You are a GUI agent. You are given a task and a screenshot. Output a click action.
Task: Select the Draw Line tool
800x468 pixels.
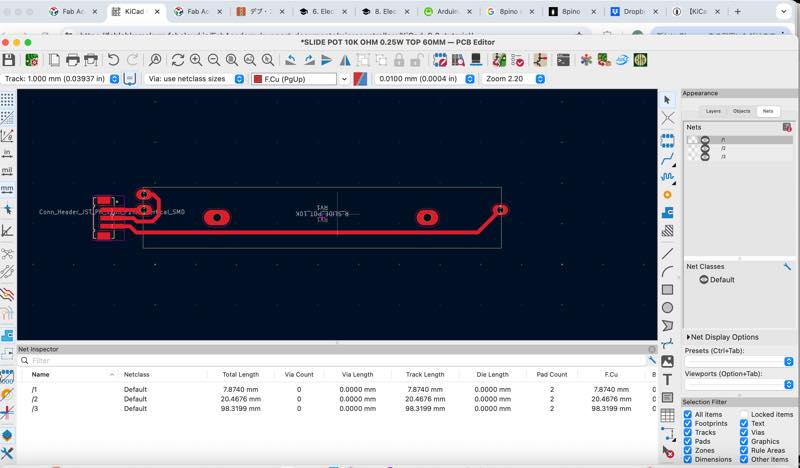(x=667, y=254)
